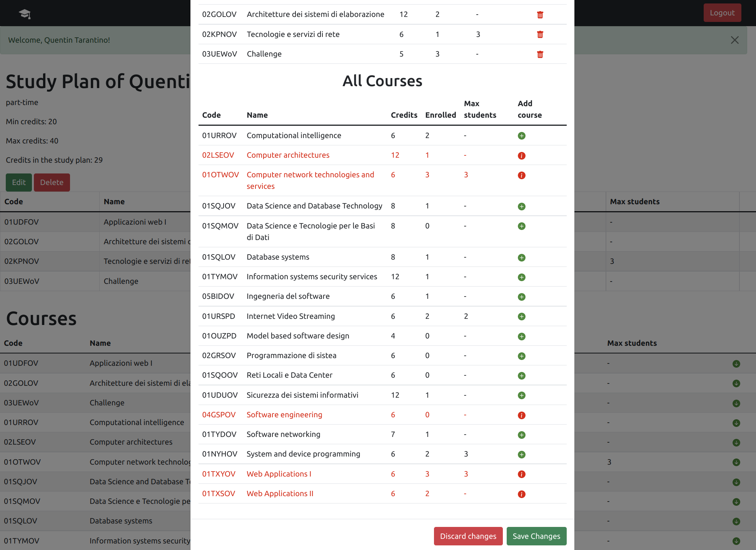The height and width of the screenshot is (550, 756).
Task: Delete Tecnologie e servizi di rete course
Action: point(540,35)
